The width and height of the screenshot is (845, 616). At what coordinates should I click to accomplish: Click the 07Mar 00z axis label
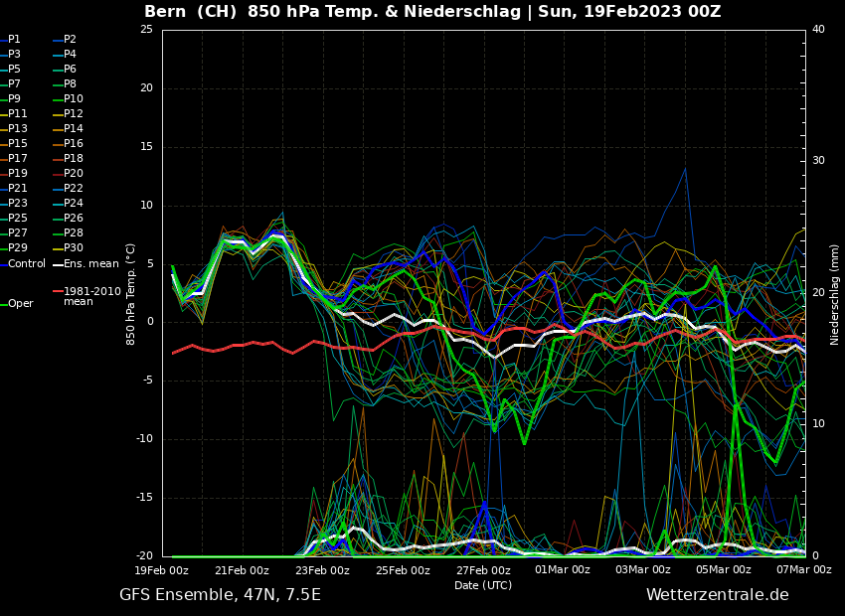coord(803,570)
